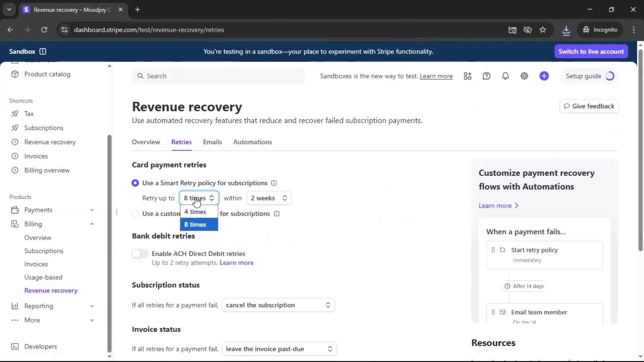Select the custom retry policy radio button
Image resolution: width=644 pixels, height=362 pixels.
135,214
